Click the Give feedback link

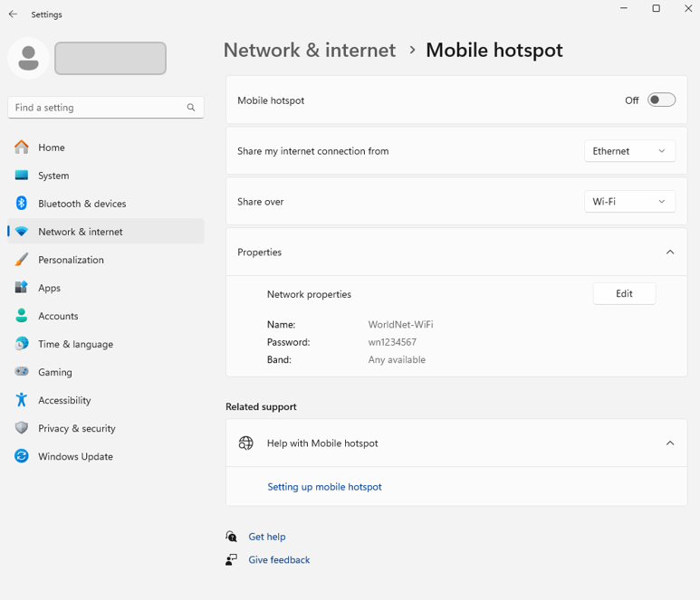point(279,560)
